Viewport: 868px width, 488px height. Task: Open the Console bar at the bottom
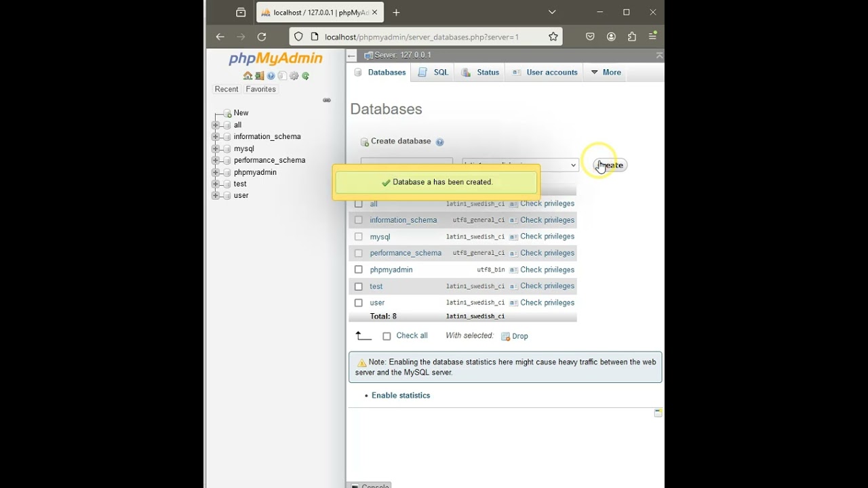pos(370,485)
